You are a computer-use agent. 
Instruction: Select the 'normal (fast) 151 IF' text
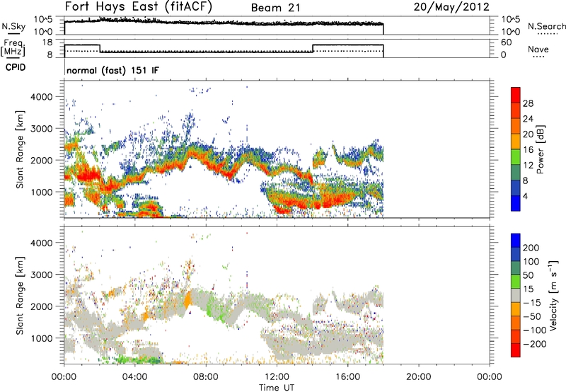pos(112,70)
